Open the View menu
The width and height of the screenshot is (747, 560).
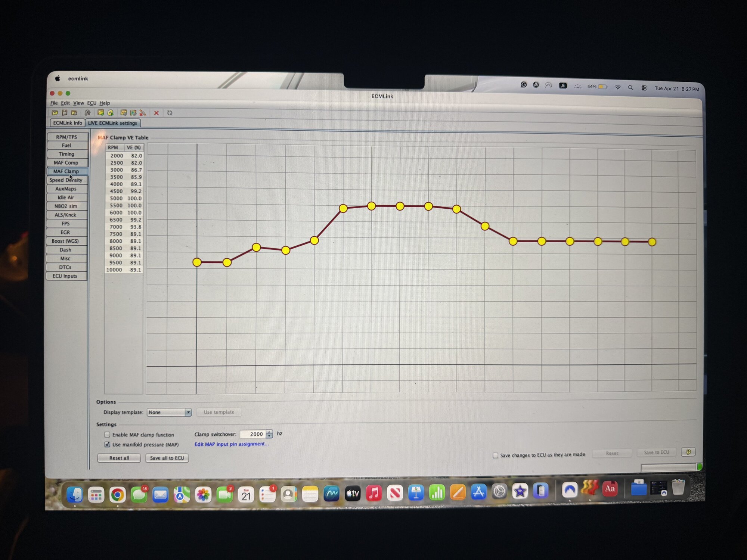click(78, 103)
